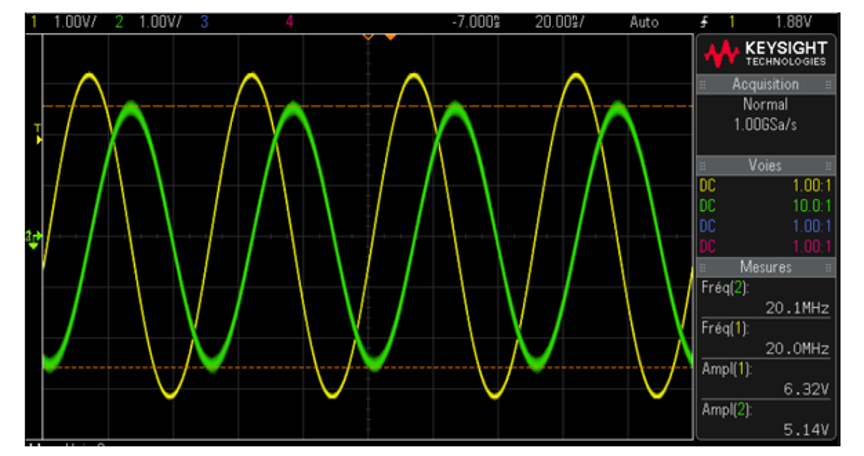Click the trigger level marker T on left edge
Image resolution: width=864 pixels, height=456 pixels.
(38, 133)
